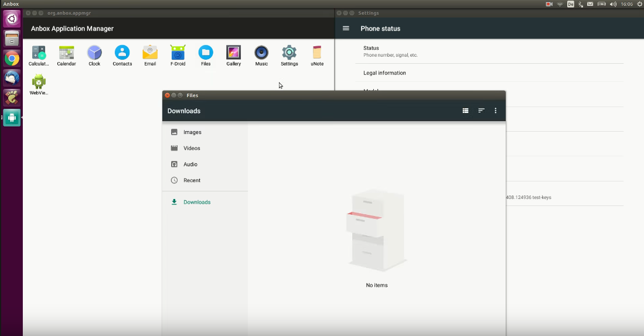Open the WebView app icon
644x336 pixels.
tap(39, 82)
